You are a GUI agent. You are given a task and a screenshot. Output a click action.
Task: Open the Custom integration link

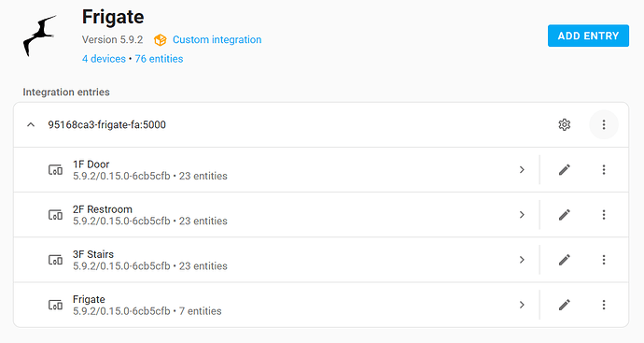pyautogui.click(x=217, y=40)
